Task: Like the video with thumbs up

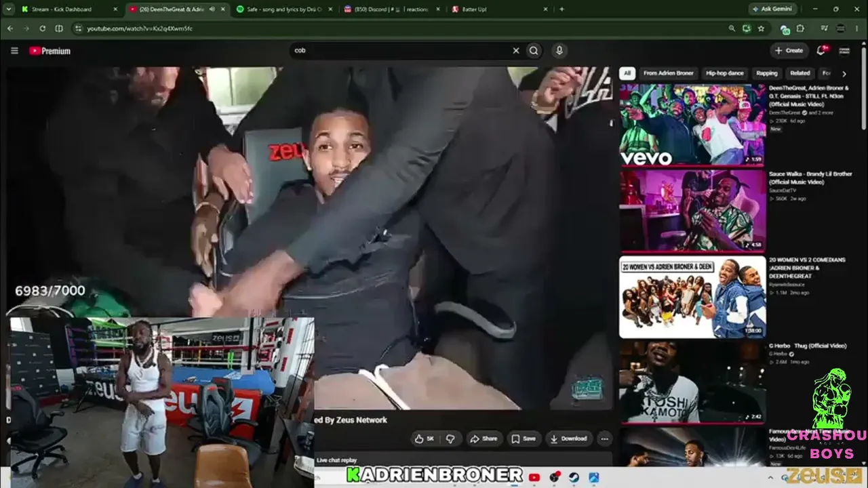Action: tap(425, 439)
